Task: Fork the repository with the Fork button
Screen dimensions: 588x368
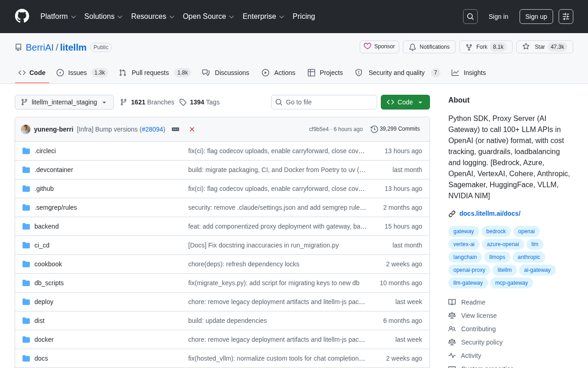Action: tap(486, 47)
